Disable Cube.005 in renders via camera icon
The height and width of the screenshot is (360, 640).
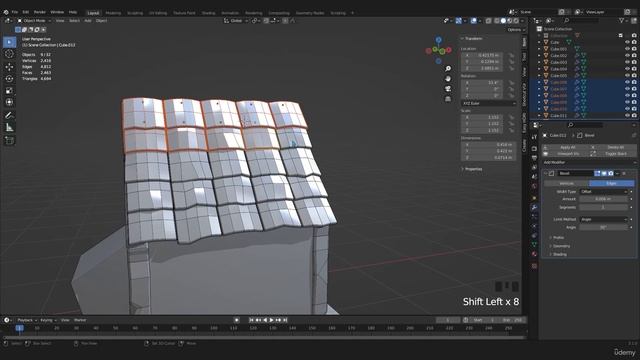click(634, 76)
